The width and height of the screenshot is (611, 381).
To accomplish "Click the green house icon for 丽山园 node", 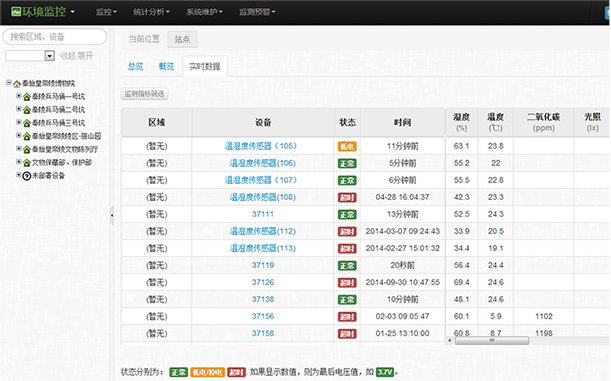I will 26,136.
